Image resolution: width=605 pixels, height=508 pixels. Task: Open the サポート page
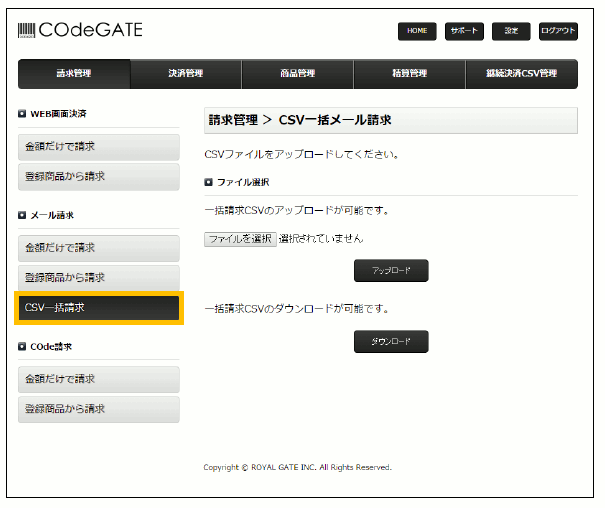coord(464,31)
